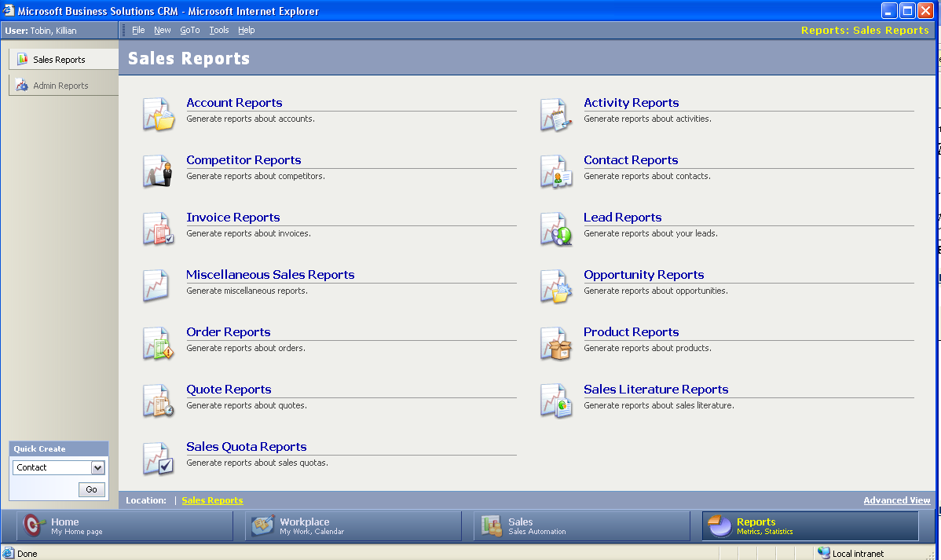Click the Sales Reports sidebar icon
The width and height of the screenshot is (941, 560).
23,59
